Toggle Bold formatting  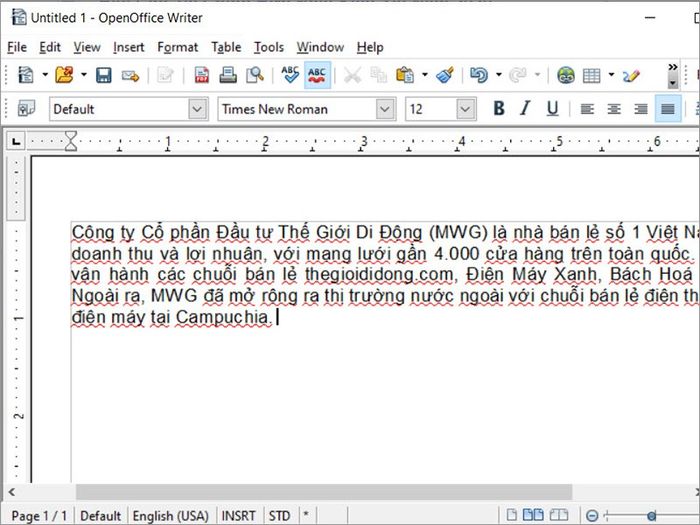click(499, 108)
